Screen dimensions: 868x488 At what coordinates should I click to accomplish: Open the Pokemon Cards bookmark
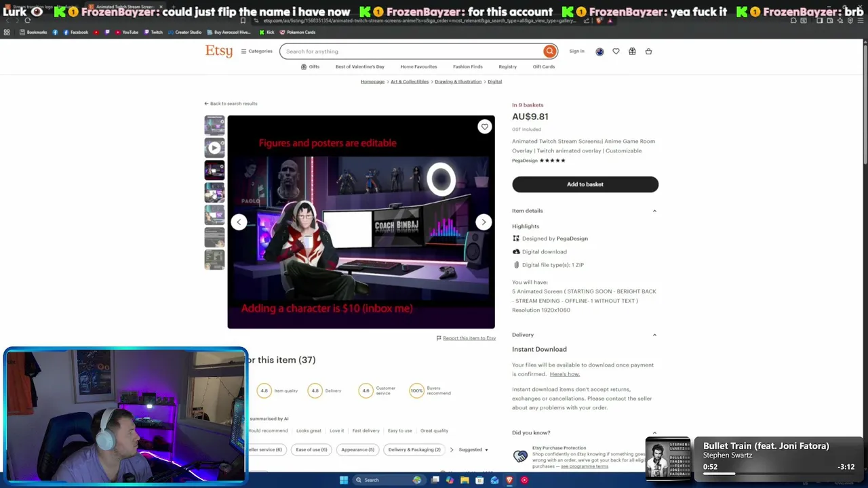[x=298, y=32]
